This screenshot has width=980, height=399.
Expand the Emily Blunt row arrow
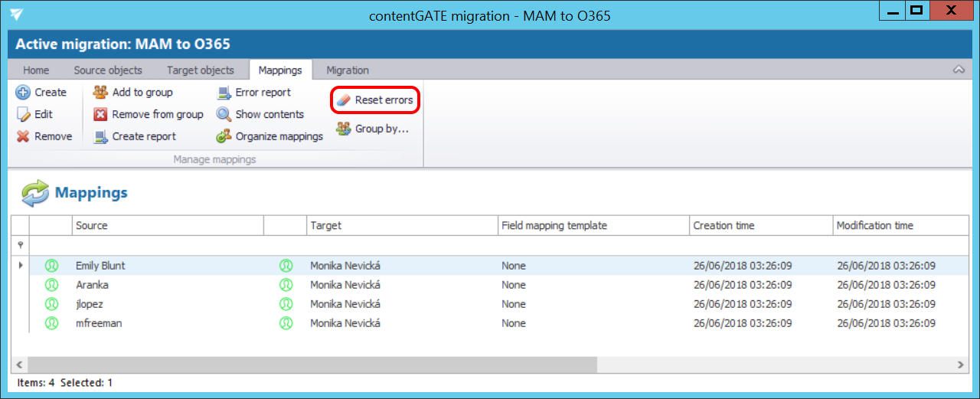20,266
